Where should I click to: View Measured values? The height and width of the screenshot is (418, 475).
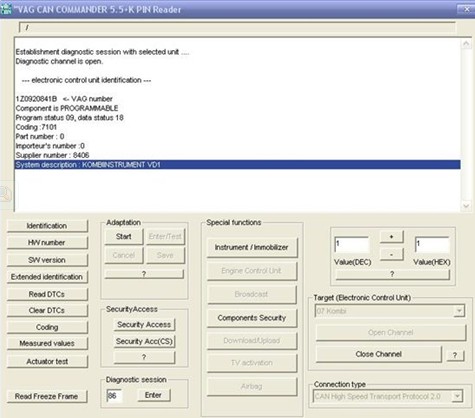click(47, 343)
